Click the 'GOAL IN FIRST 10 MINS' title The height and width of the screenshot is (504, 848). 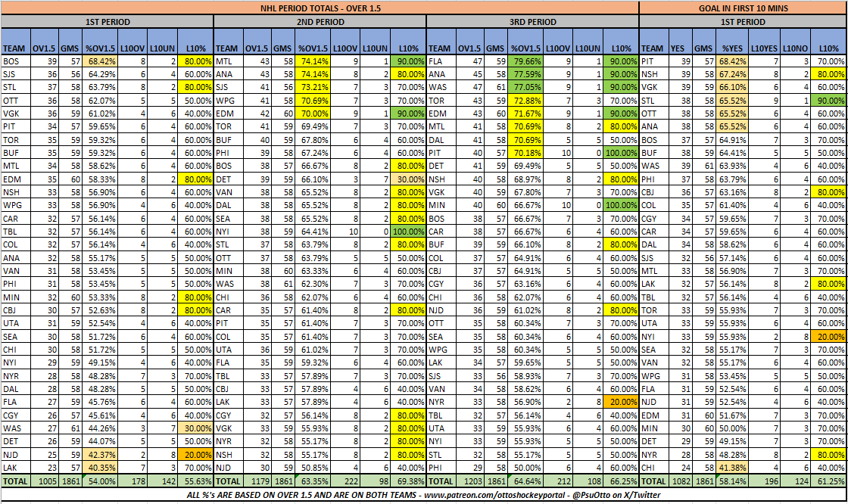coord(743,8)
